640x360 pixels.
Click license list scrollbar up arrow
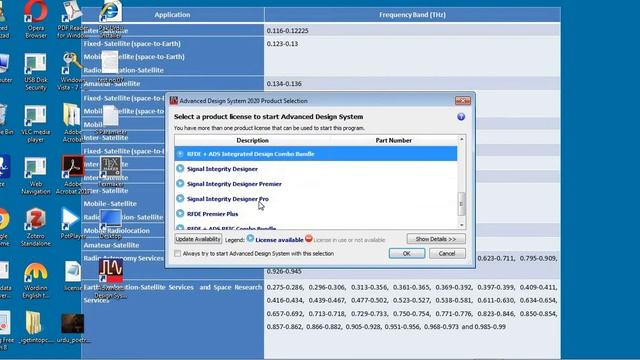click(462, 140)
